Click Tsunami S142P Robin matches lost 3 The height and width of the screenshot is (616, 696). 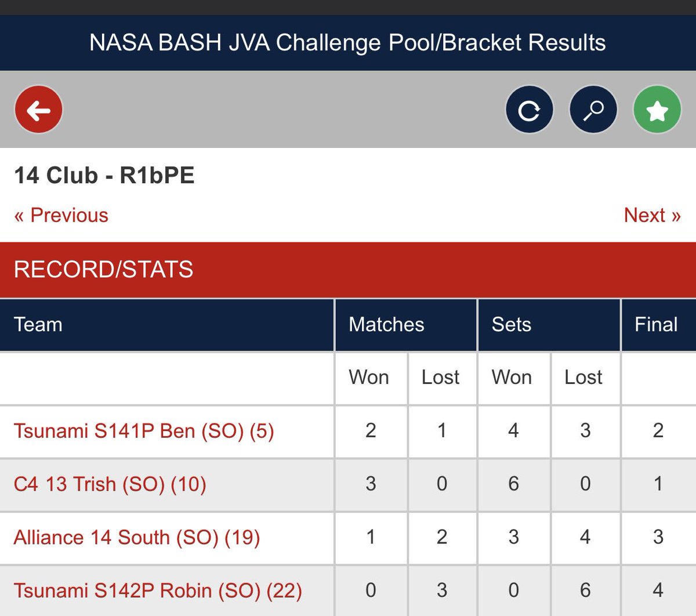pos(443,591)
